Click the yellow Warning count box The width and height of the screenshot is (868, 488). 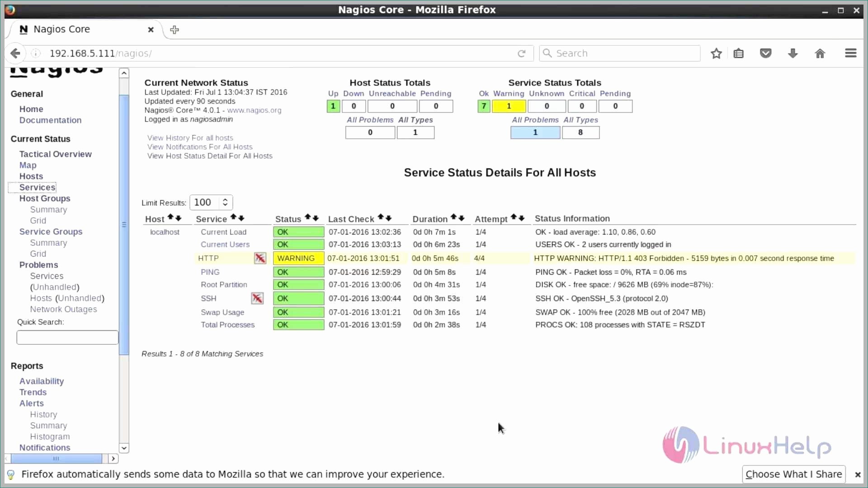click(509, 106)
